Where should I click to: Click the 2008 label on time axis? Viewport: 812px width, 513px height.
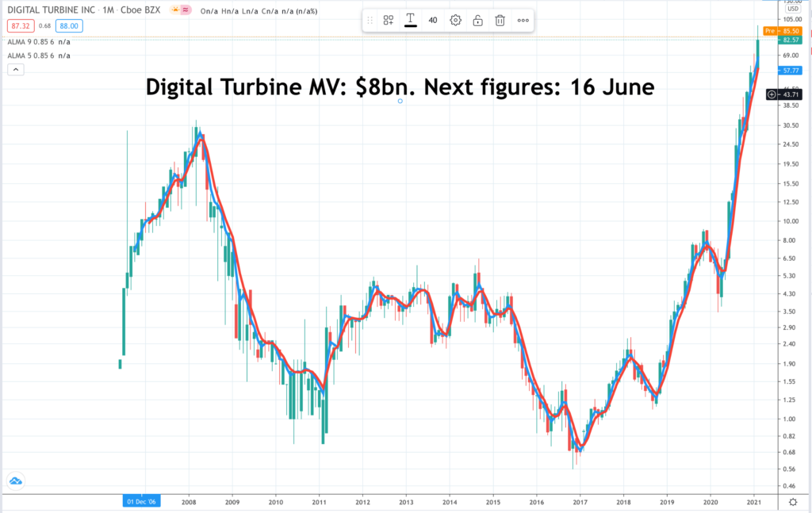tap(189, 502)
